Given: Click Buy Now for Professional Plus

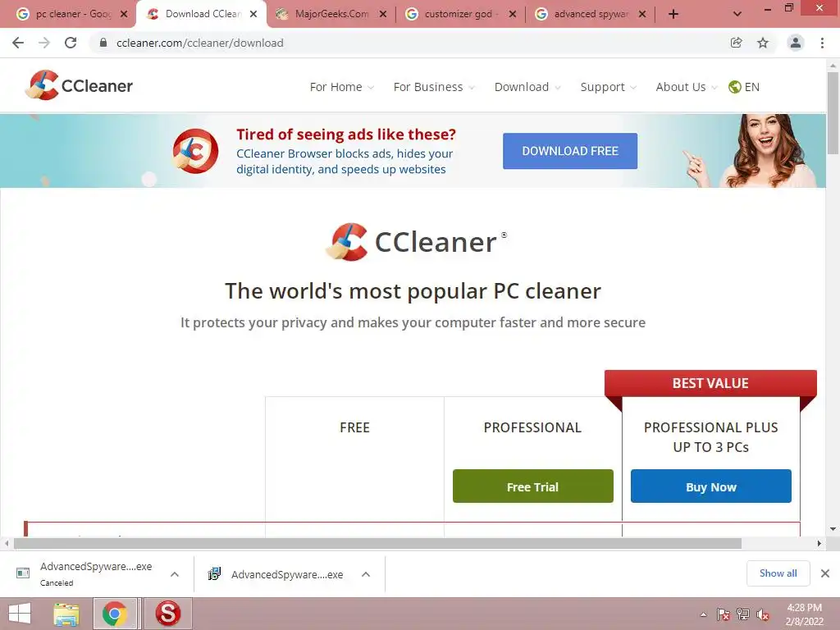Looking at the screenshot, I should 711,486.
